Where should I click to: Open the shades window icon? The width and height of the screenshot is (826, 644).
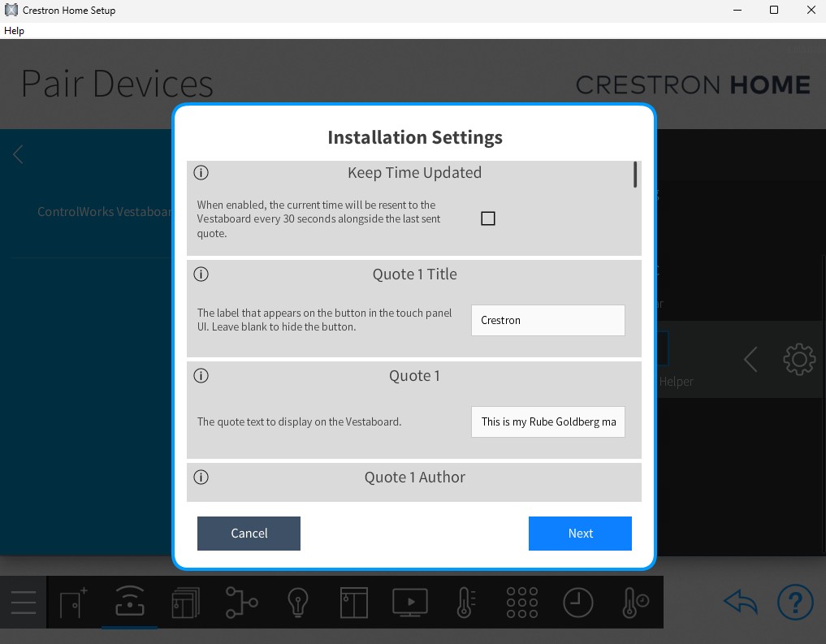point(353,603)
